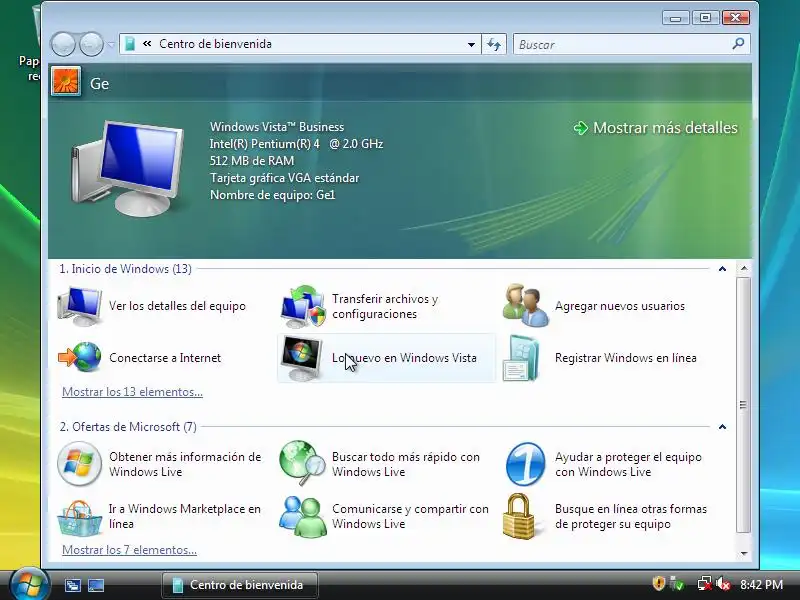
Task: Select Registrar Windows en línea icon
Action: coord(521,358)
